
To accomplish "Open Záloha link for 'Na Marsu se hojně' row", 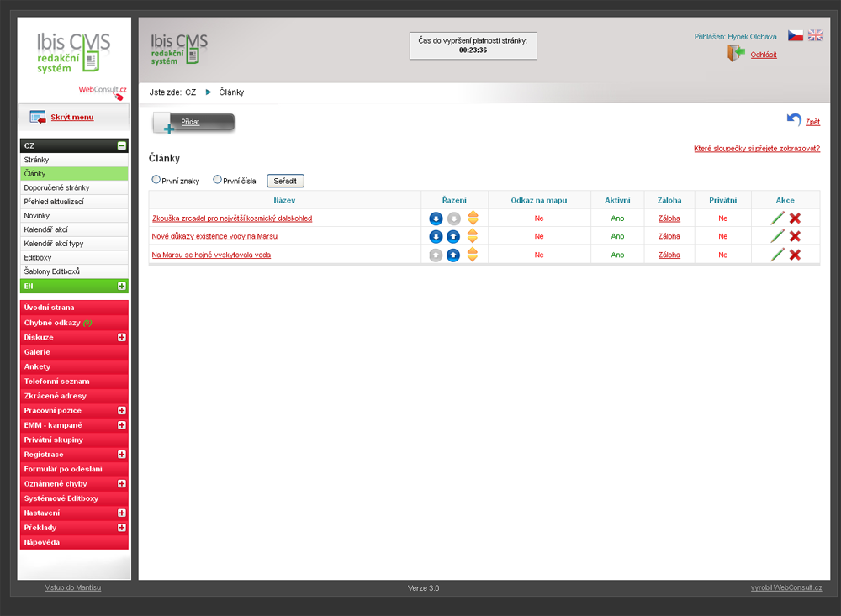I will point(669,255).
